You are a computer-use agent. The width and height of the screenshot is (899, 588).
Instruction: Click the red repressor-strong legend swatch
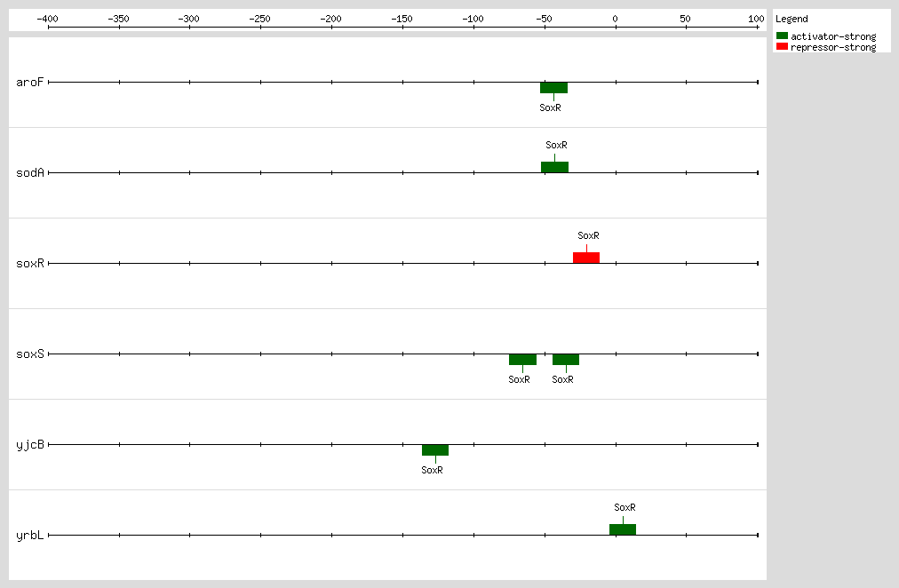click(782, 46)
